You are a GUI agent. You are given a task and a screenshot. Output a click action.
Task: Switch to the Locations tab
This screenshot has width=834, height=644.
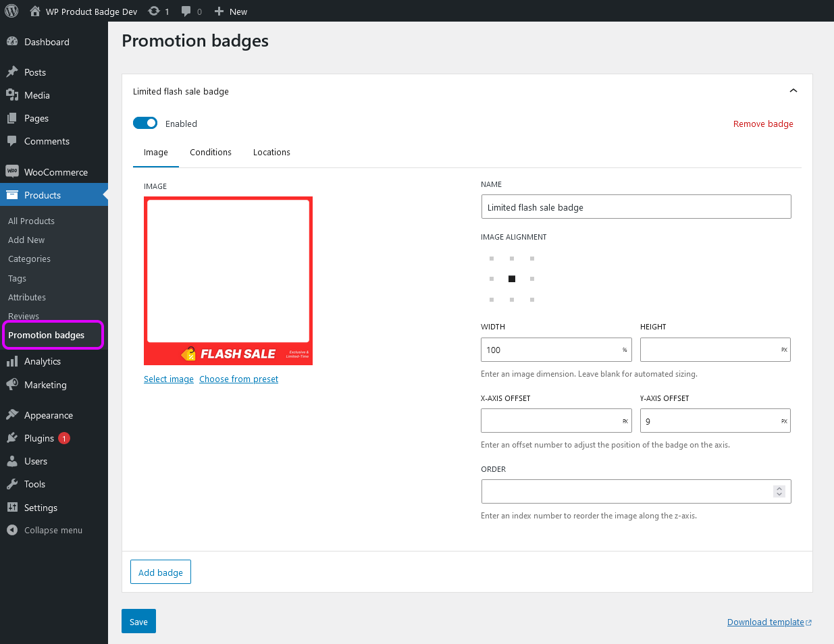point(271,153)
